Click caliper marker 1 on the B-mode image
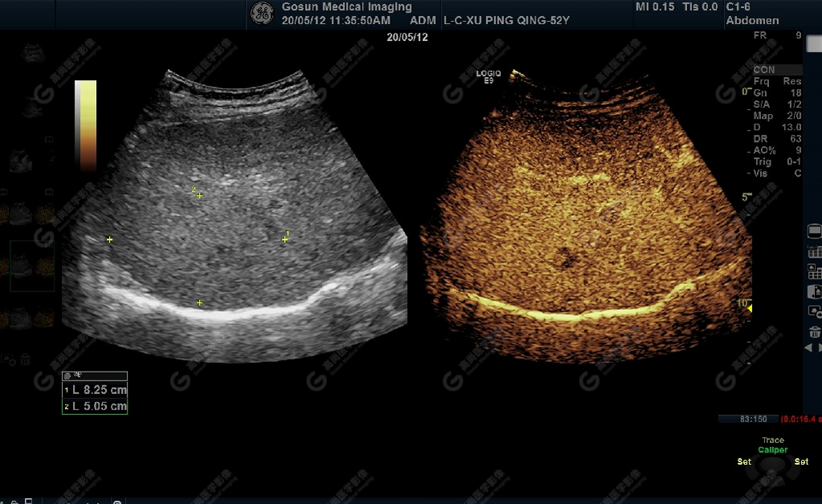The height and width of the screenshot is (504, 822). pyautogui.click(x=284, y=238)
